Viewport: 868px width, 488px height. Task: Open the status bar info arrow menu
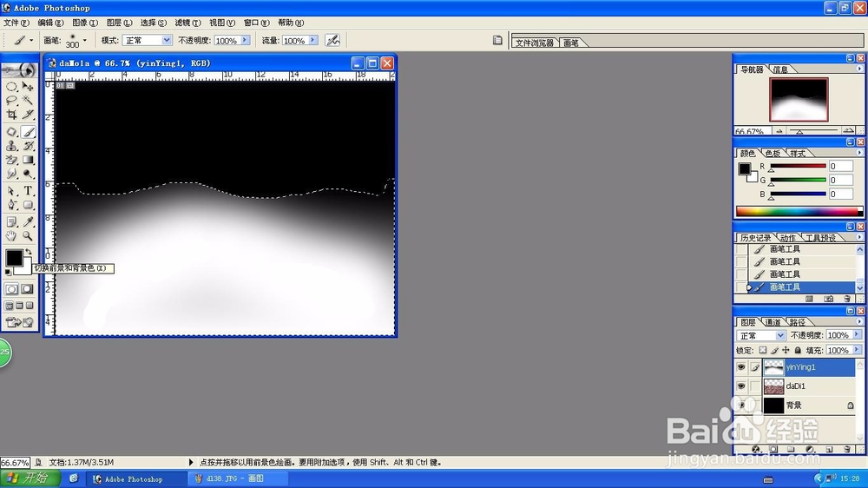click(x=191, y=462)
